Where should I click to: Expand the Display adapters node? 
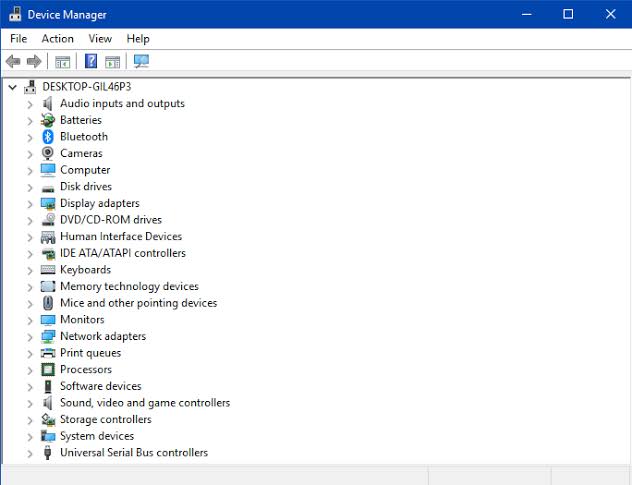pyautogui.click(x=30, y=204)
